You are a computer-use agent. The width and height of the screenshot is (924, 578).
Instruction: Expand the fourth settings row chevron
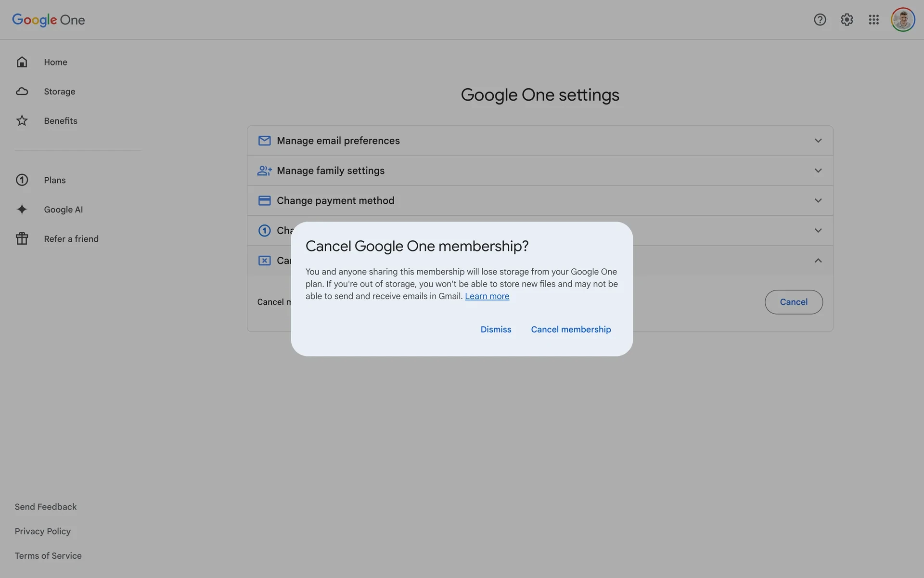[818, 231]
